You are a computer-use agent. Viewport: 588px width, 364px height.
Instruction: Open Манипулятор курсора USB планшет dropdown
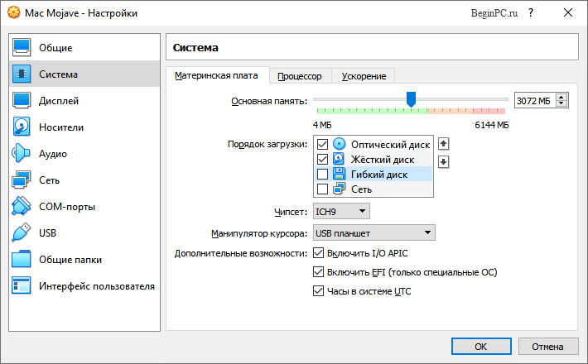coord(374,233)
